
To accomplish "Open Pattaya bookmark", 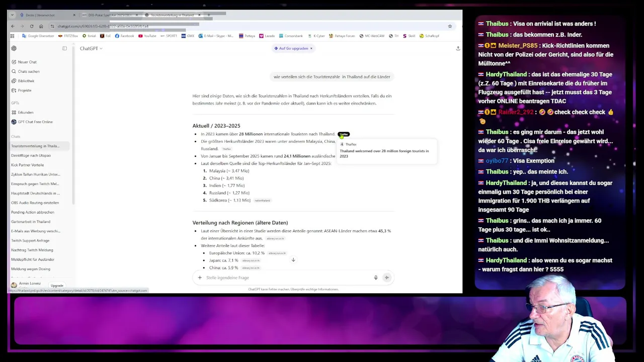I will [x=247, y=36].
